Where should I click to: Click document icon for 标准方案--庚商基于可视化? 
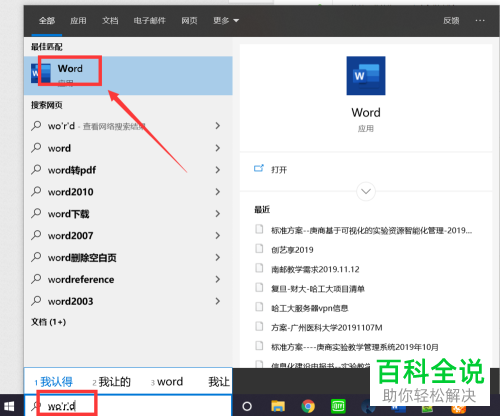click(x=259, y=229)
